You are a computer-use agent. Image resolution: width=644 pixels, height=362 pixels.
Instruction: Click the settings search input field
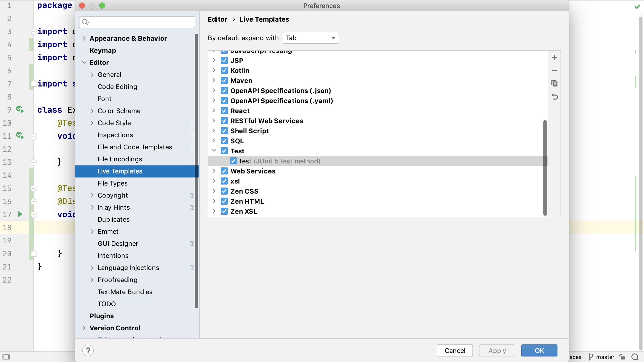(x=137, y=22)
